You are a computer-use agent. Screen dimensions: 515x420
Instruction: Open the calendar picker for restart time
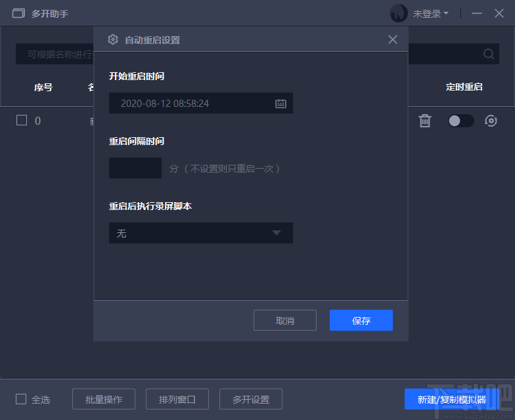[280, 104]
